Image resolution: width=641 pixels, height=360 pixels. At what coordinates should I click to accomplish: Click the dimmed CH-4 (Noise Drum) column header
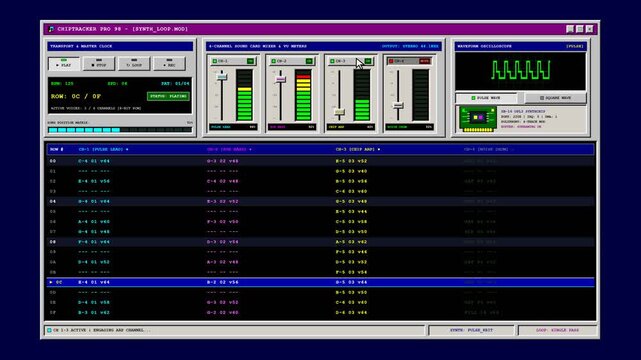489,150
